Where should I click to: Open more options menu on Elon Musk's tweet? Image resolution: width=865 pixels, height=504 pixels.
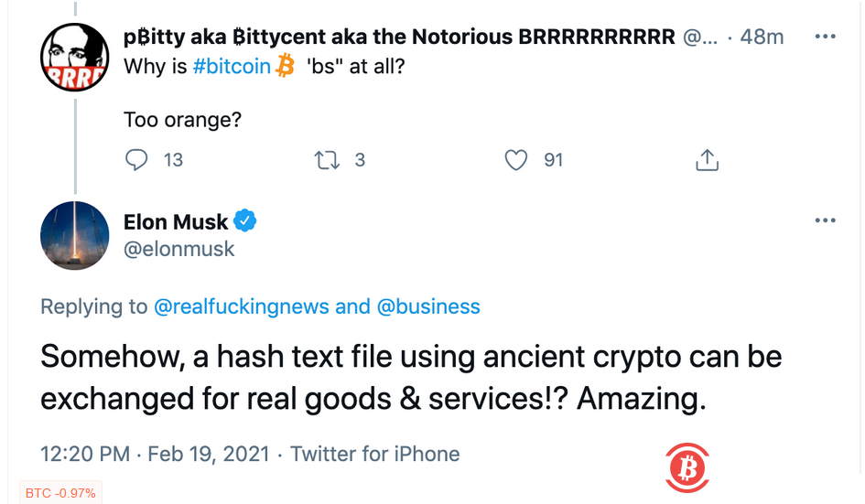(825, 220)
